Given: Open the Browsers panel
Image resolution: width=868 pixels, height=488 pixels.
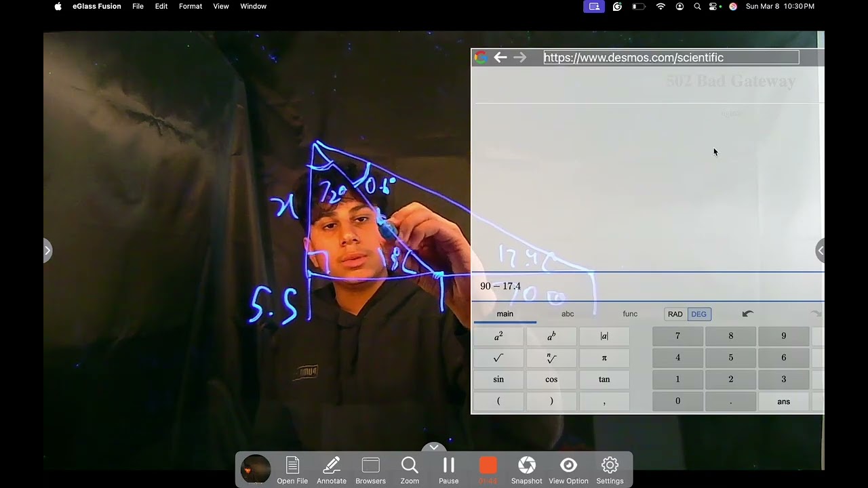Looking at the screenshot, I should [370, 470].
